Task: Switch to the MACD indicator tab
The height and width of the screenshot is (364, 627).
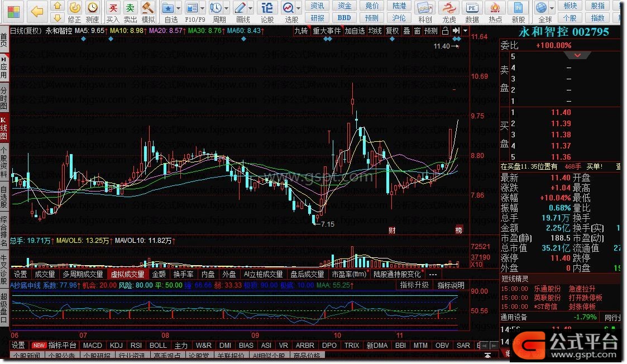Action: click(92, 345)
